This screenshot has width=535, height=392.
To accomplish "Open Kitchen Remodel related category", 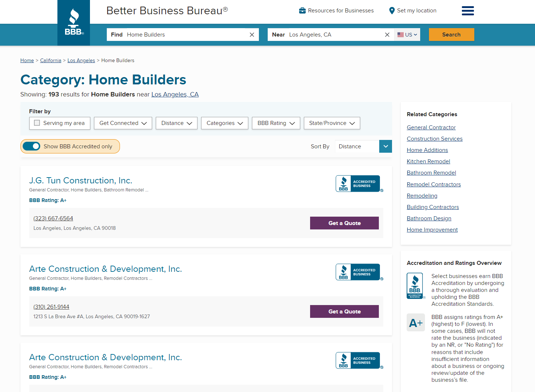I will [x=429, y=161].
